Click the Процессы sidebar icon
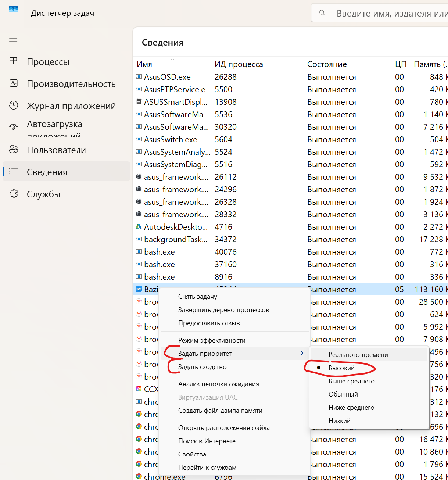Screen dimensions: 448x480 [13, 61]
